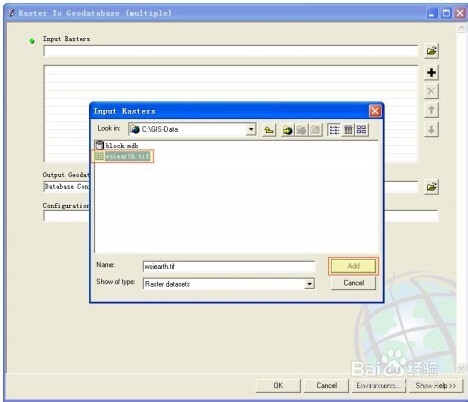Move selected raster down with arrow button
This screenshot has height=402, width=468.
pos(431,129)
